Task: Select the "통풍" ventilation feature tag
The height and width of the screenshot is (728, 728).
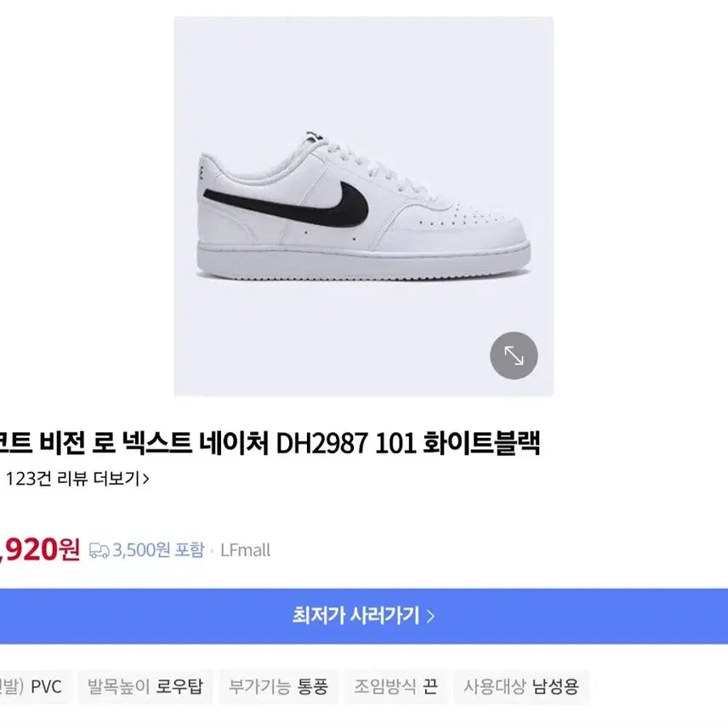Action: pos(316,686)
